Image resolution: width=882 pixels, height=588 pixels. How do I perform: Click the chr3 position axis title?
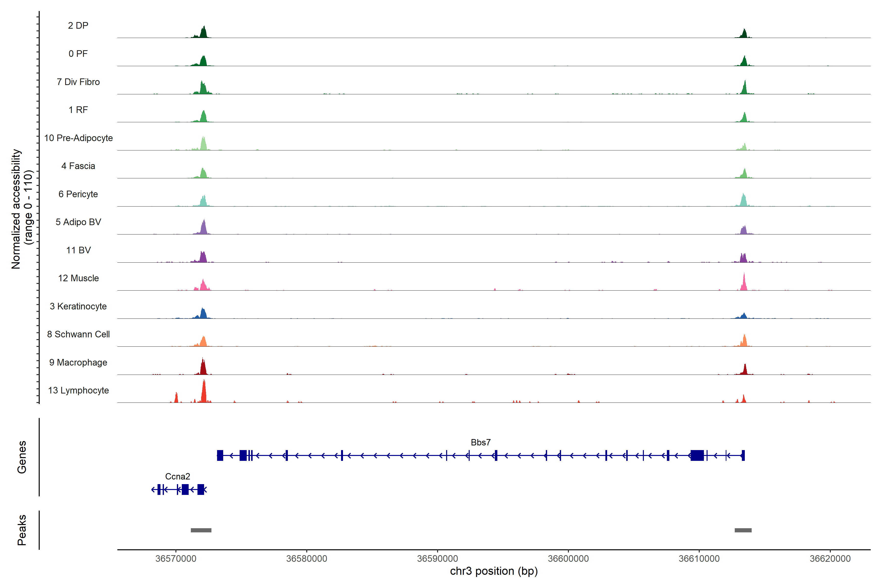pyautogui.click(x=493, y=571)
